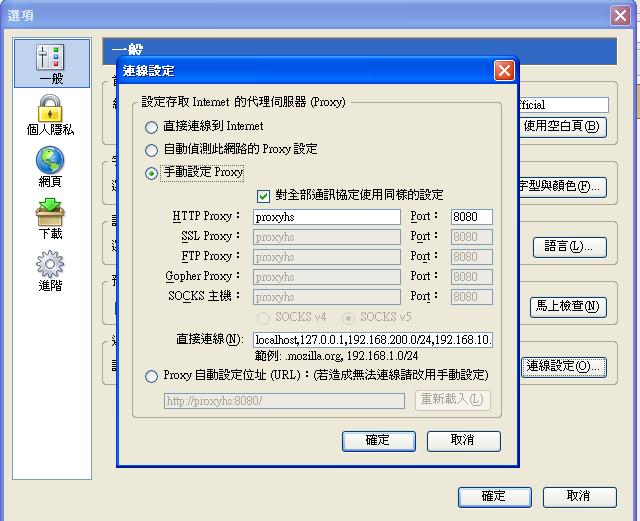Open the 進階 advanced gear panel
Screen dimensions: 640x521
click(50, 271)
